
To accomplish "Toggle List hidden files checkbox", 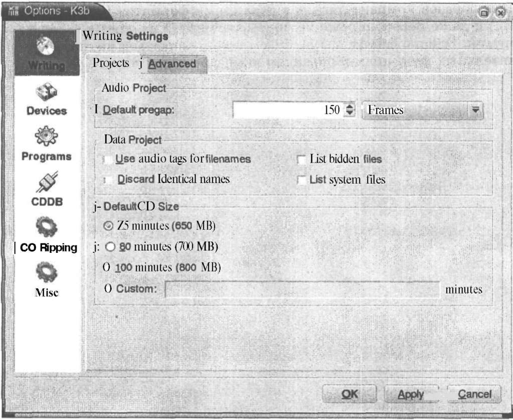I will coord(301,160).
